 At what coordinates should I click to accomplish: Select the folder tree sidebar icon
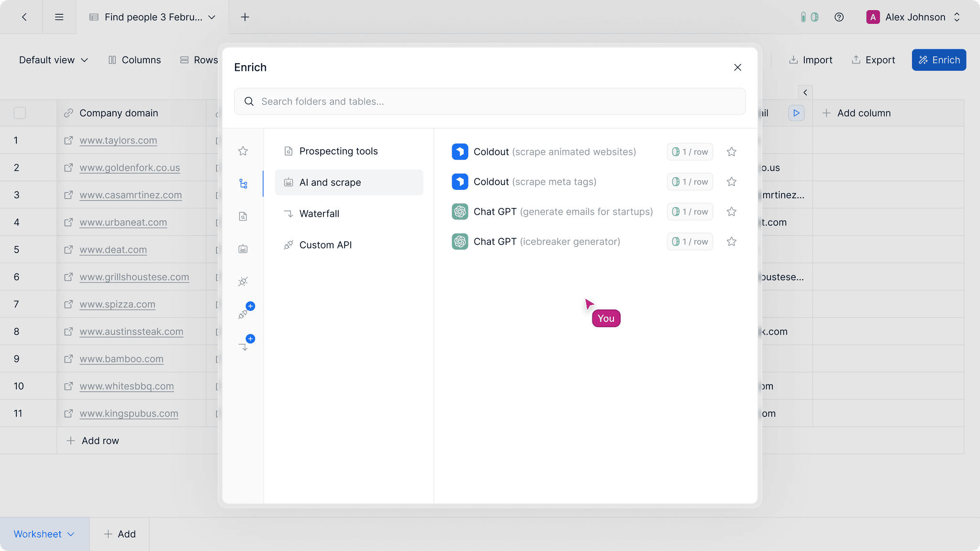(243, 184)
